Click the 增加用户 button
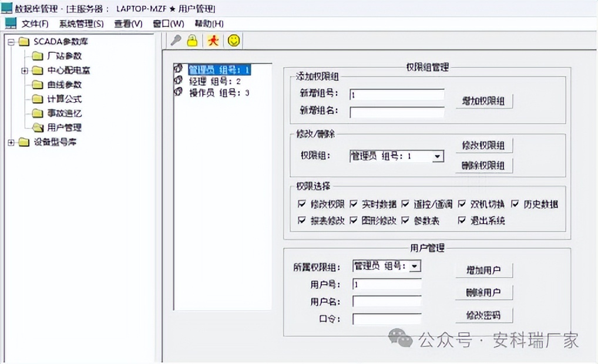The width and height of the screenshot is (598, 364). click(x=483, y=270)
